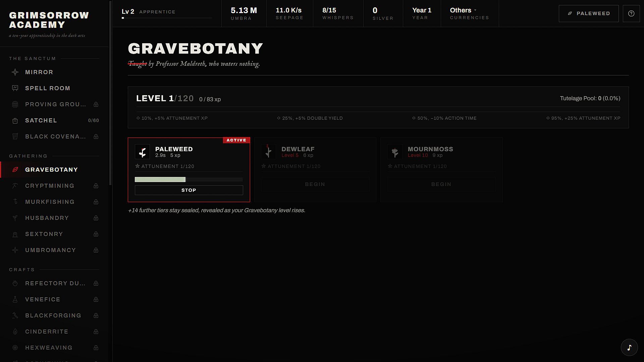Click the 25%, +5% Double Yield milestone

click(x=310, y=118)
